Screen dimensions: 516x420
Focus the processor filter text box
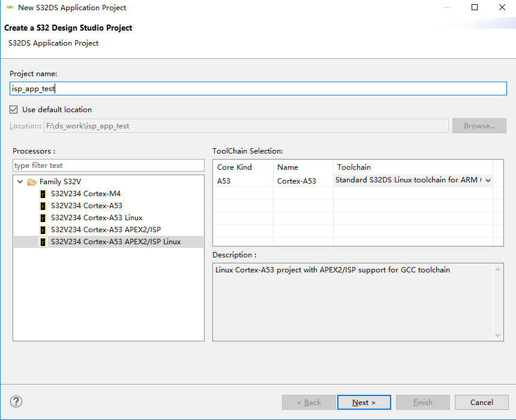(x=108, y=166)
